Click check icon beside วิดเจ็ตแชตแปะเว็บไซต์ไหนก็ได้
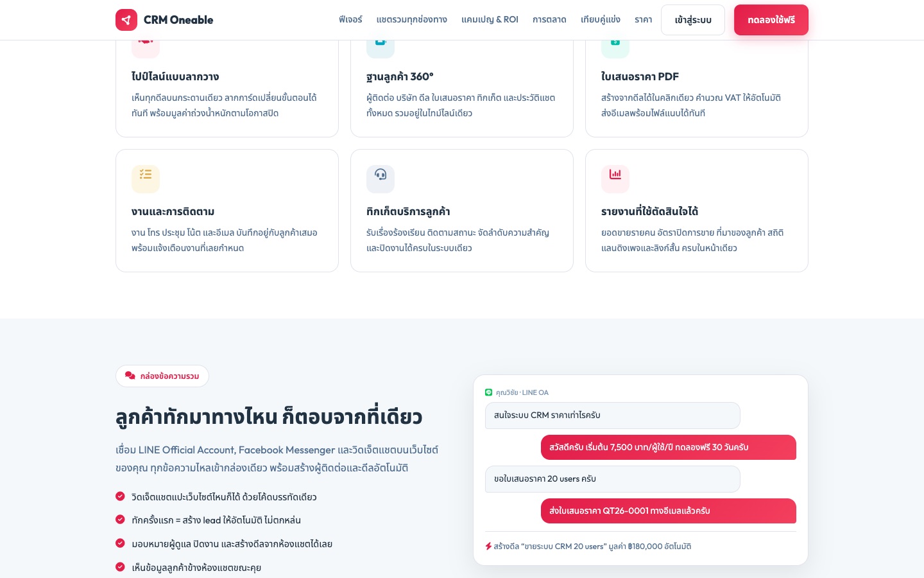 120,496
